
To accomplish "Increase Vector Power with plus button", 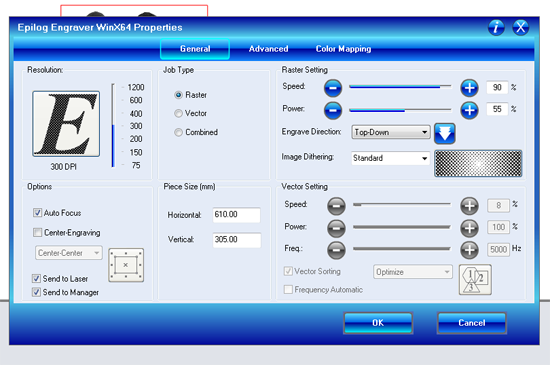I will [x=469, y=228].
